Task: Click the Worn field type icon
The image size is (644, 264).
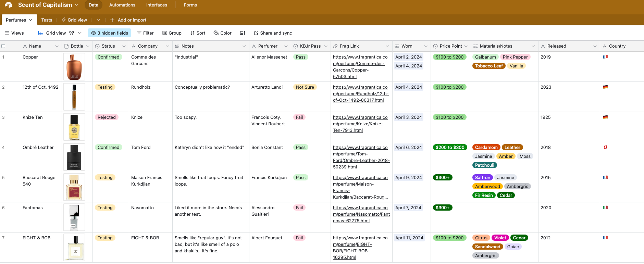Action: tap(397, 46)
